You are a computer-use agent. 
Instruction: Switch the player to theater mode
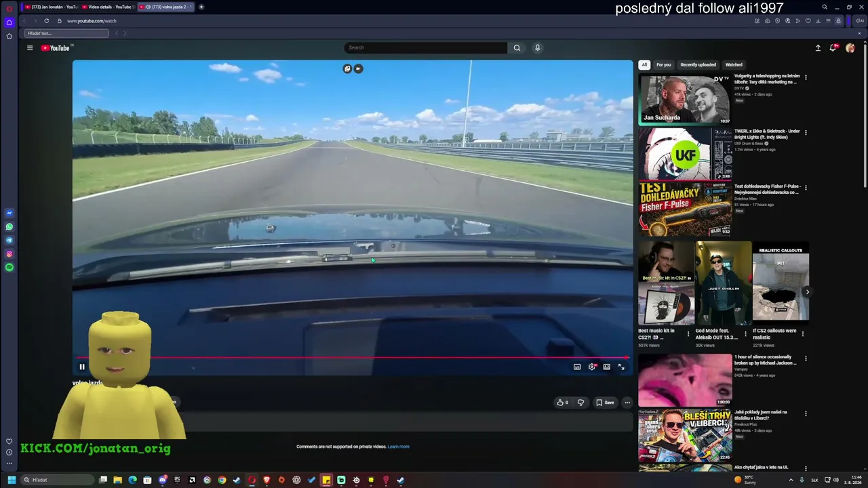pos(607,367)
